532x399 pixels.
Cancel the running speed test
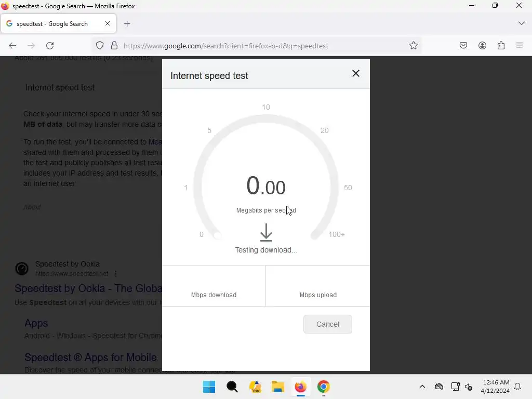coord(327,324)
